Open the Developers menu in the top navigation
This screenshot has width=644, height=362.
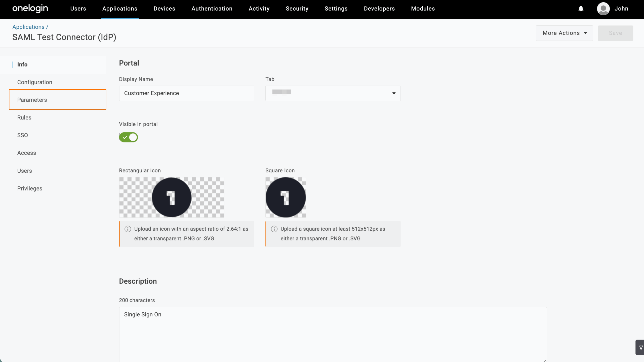coord(379,9)
